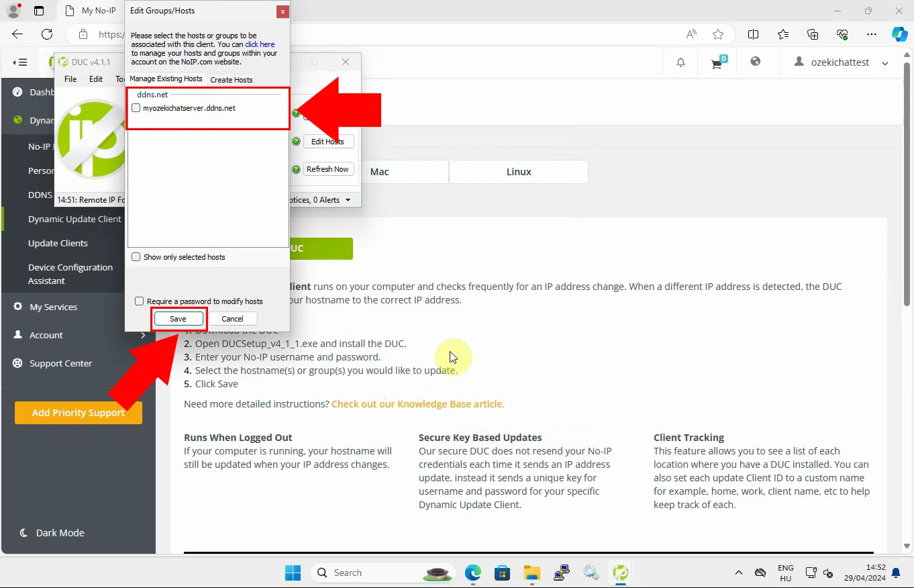Open Edge profile avatar icon
914x588 pixels.
tap(13, 11)
